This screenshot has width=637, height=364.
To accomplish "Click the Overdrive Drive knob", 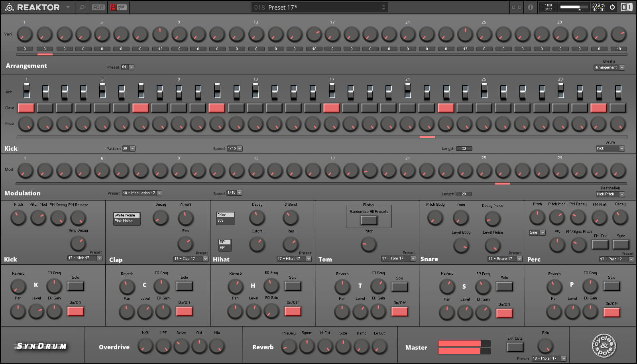I will click(x=181, y=346).
